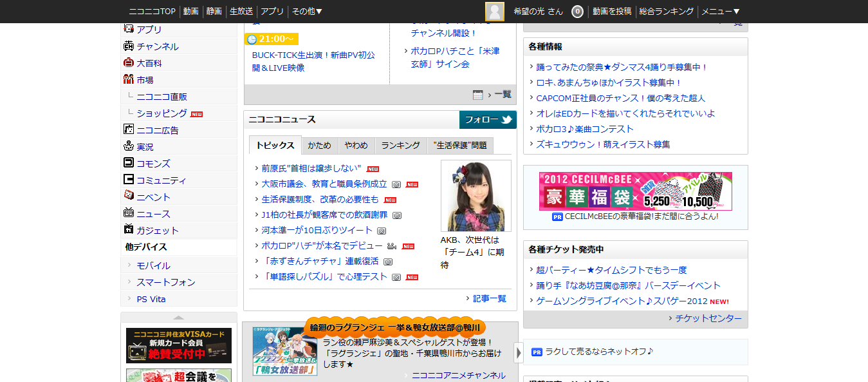
Task: Click the CECILMcBEE 豪華福袋 banner ad
Action: click(636, 191)
